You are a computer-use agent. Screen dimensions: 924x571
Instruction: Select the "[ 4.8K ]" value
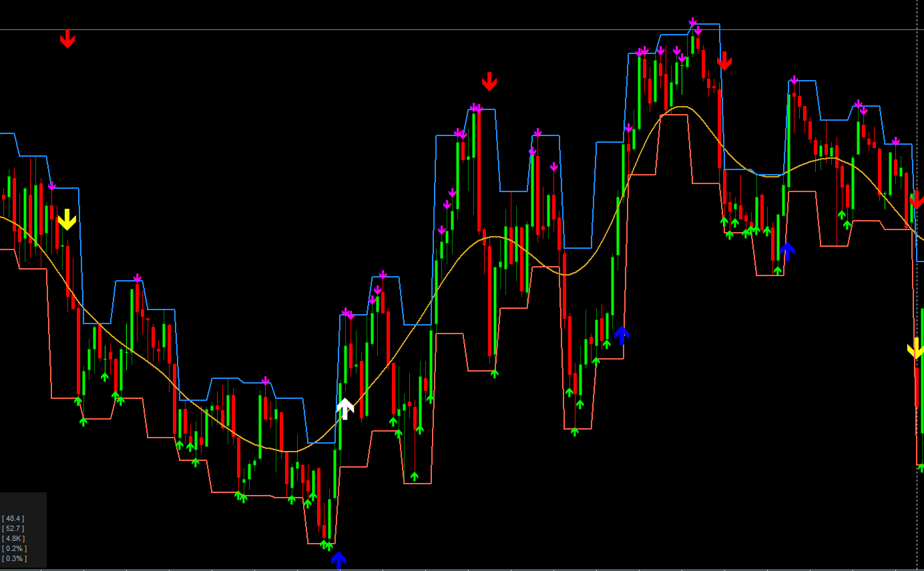(14, 538)
